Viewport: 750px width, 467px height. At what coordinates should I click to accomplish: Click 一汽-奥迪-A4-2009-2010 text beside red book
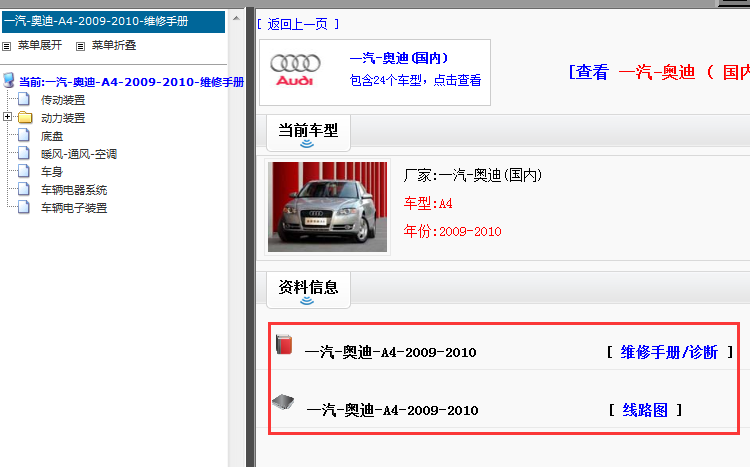[x=390, y=353]
